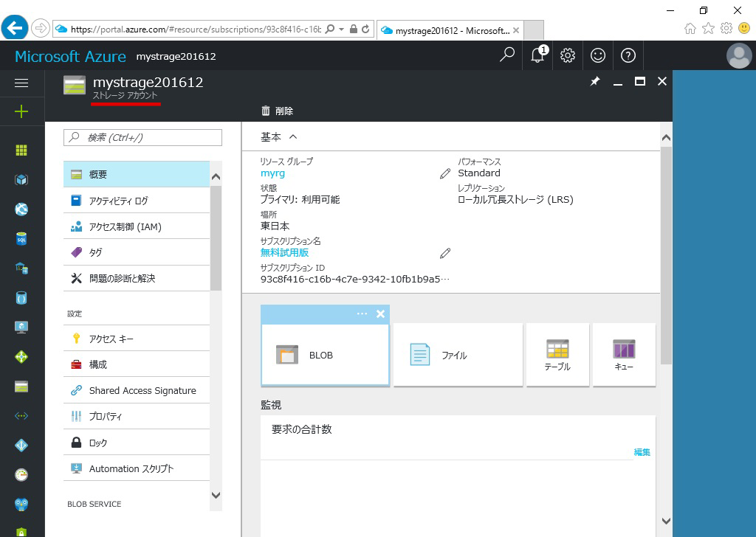This screenshot has height=537, width=756.
Task: Open Storage accounts icon in sidebar
Action: click(21, 387)
